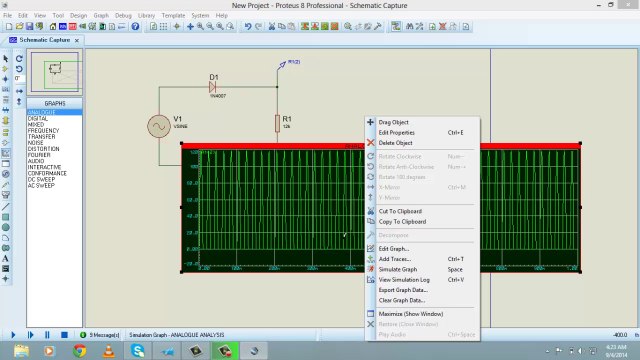Click the blue Undo arrow icon
Image resolution: width=640 pixels, height=360 pixels.
248,27
